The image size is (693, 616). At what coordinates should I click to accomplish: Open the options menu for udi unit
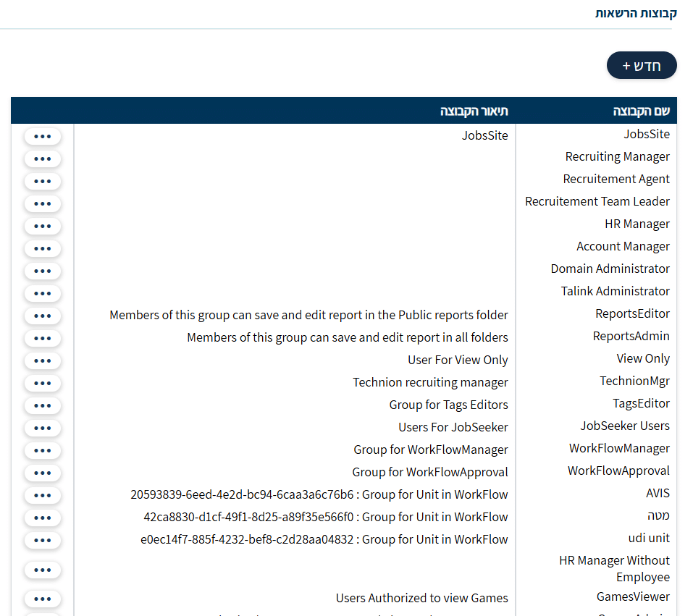[43, 540]
